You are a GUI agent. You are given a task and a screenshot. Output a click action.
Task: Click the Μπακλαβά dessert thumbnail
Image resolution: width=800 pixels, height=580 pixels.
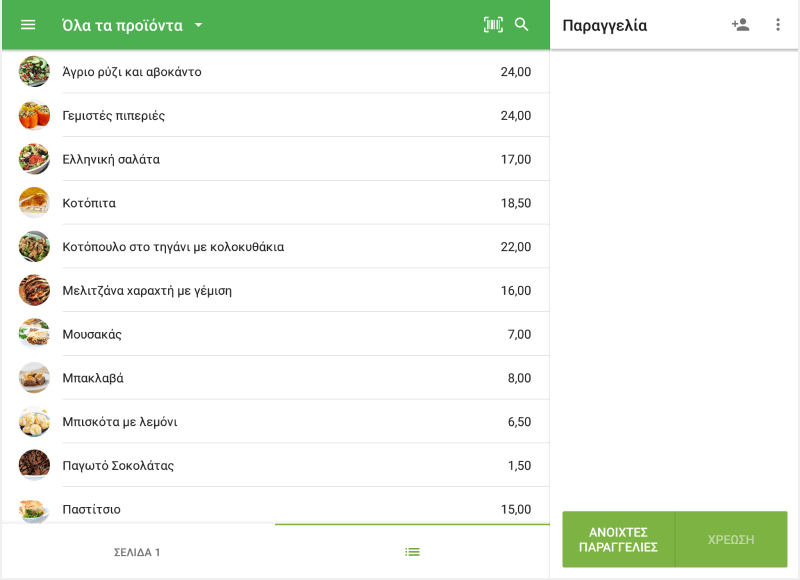(34, 377)
